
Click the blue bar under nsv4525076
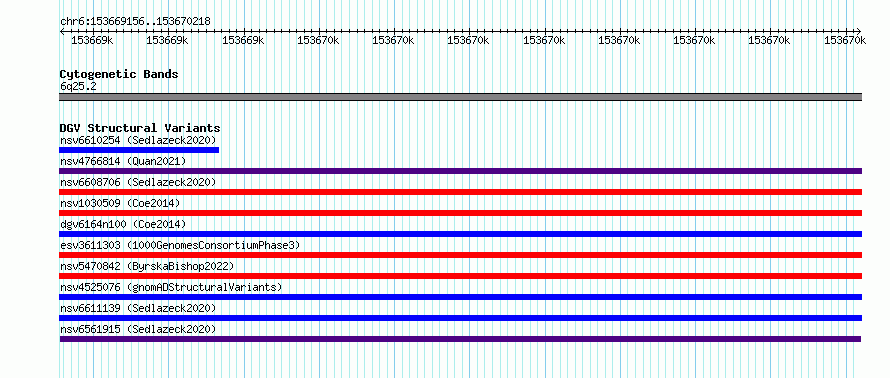pyautogui.click(x=460, y=297)
